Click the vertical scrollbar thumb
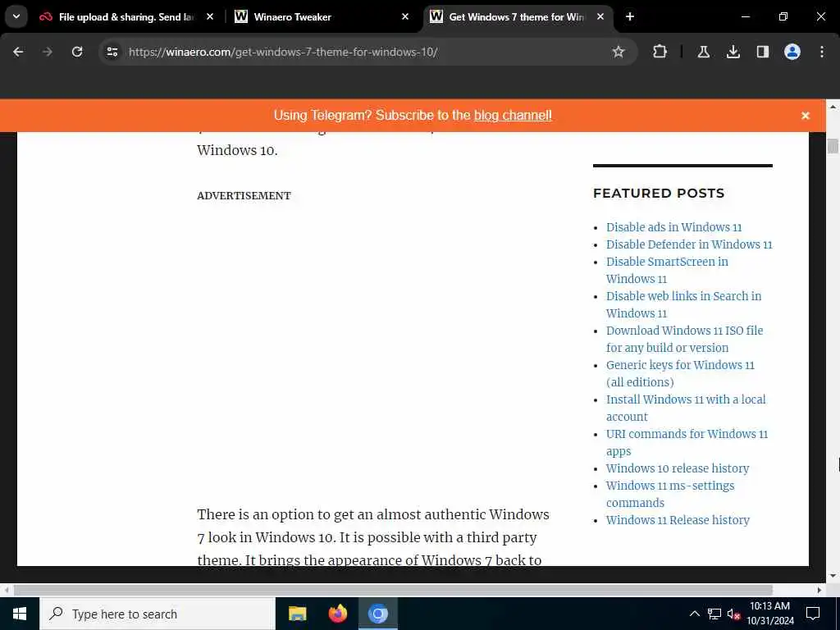840x630 pixels. (833, 146)
